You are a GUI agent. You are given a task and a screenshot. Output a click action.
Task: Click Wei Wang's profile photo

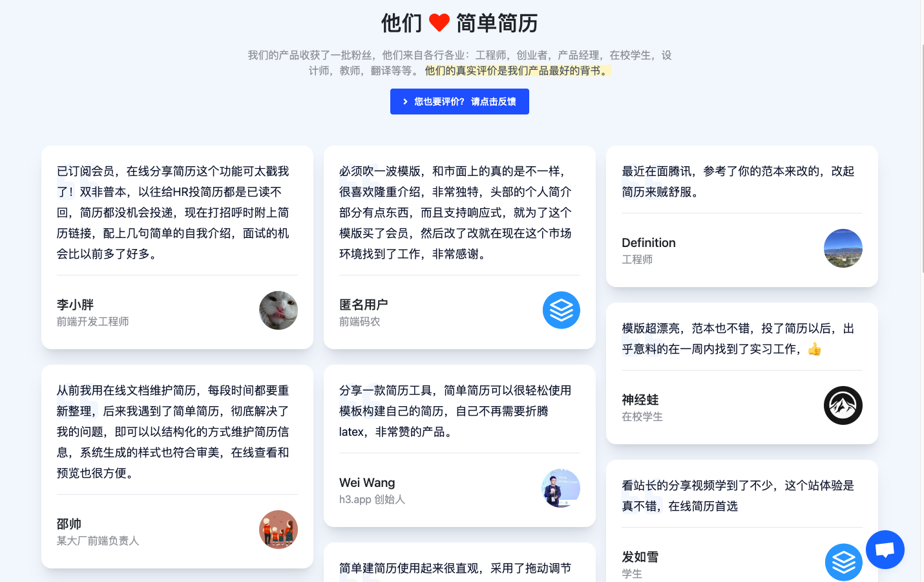click(561, 488)
